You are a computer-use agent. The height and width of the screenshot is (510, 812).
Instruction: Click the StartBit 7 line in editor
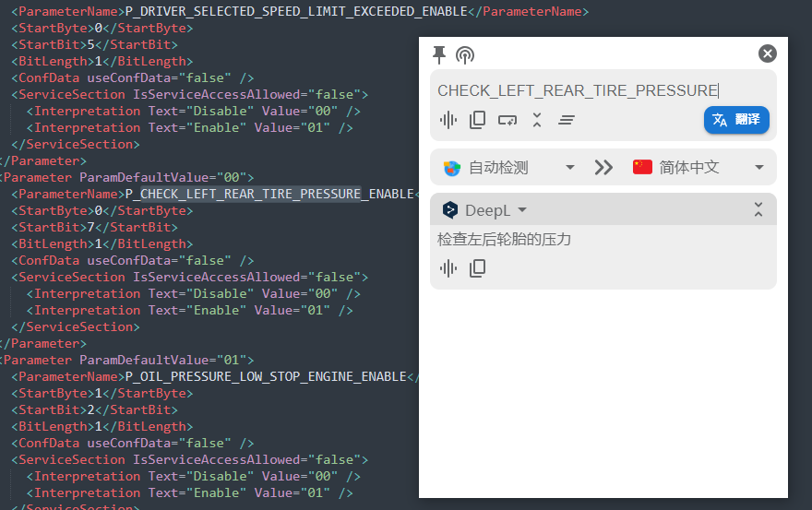coord(94,227)
